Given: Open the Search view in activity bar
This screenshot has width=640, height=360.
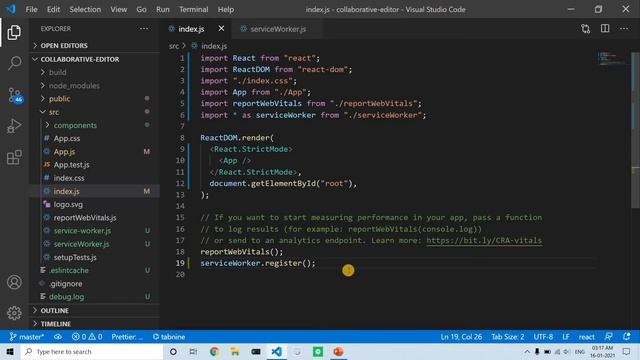Looking at the screenshot, I should pos(14,63).
